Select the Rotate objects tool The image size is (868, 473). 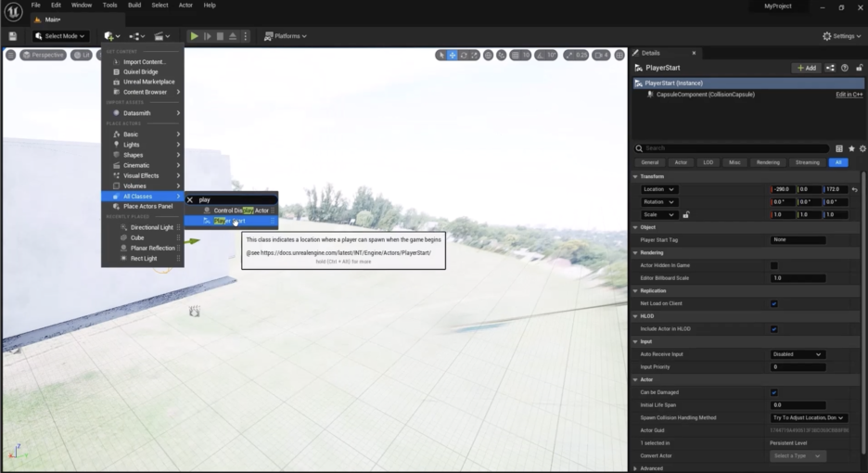pos(464,55)
